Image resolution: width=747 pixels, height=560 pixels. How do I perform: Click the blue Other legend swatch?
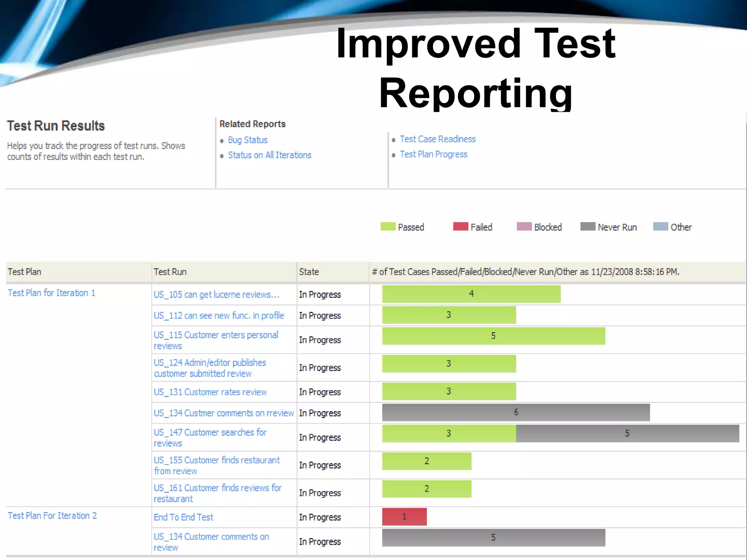pos(660,226)
